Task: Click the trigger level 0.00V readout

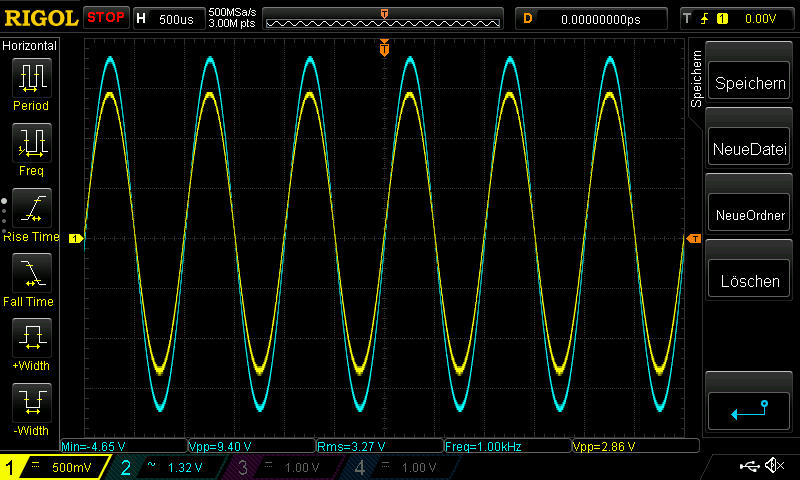Action: (760, 19)
